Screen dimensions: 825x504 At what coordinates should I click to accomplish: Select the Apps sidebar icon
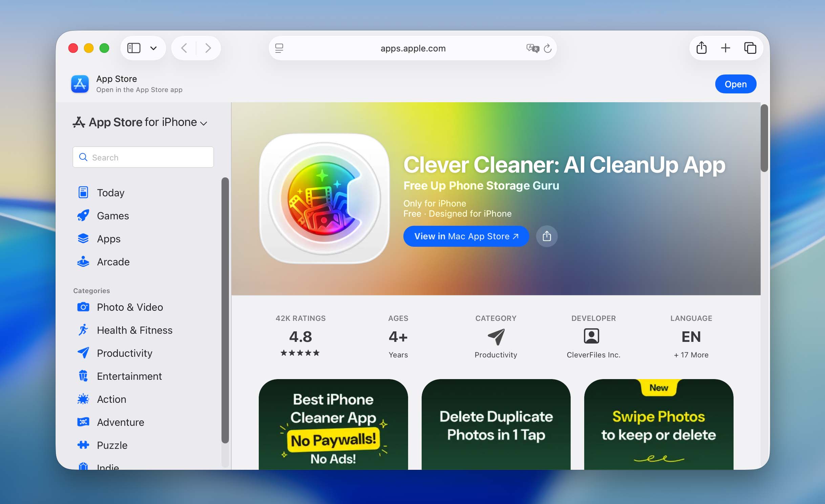pos(83,239)
